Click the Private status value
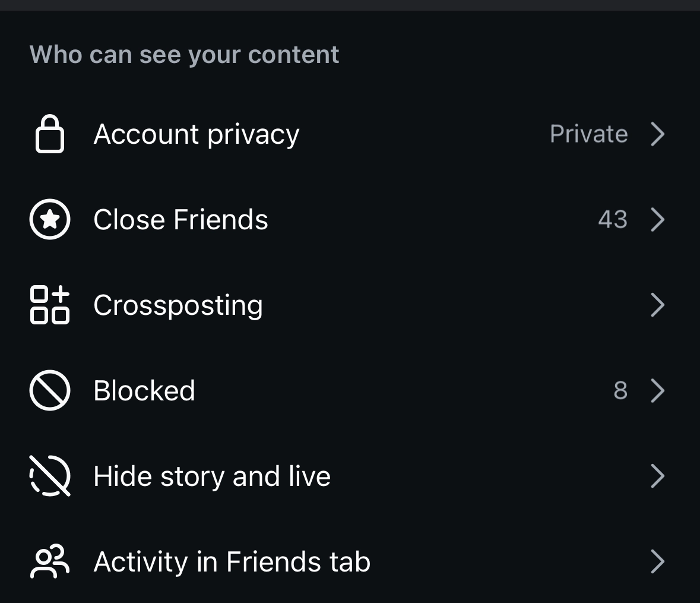 coord(588,134)
